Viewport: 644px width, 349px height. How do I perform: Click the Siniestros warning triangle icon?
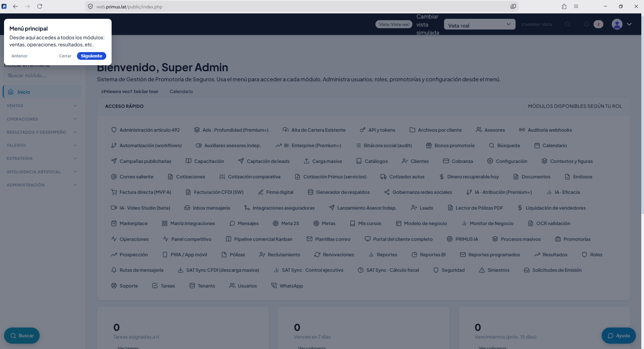(x=482, y=270)
